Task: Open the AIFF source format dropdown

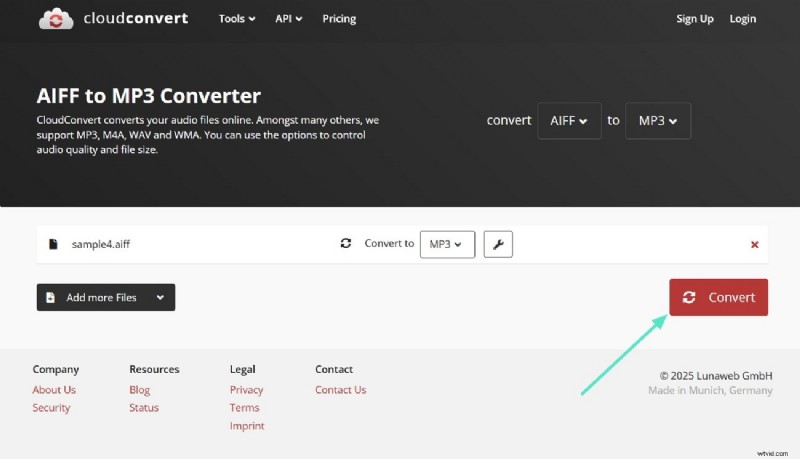Action: click(x=569, y=121)
